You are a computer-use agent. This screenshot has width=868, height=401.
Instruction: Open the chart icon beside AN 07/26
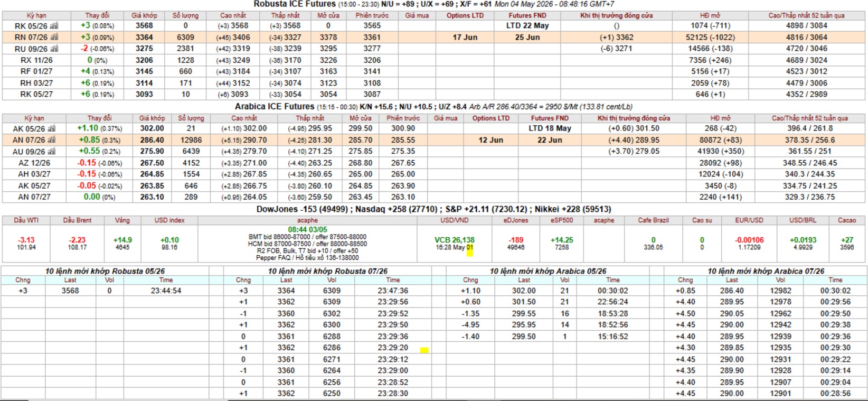click(x=52, y=140)
